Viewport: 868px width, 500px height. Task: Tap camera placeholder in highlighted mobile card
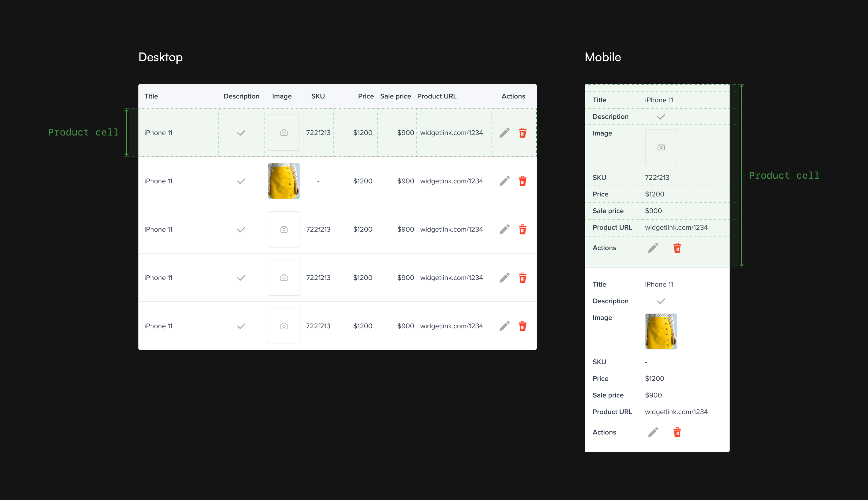tap(661, 147)
